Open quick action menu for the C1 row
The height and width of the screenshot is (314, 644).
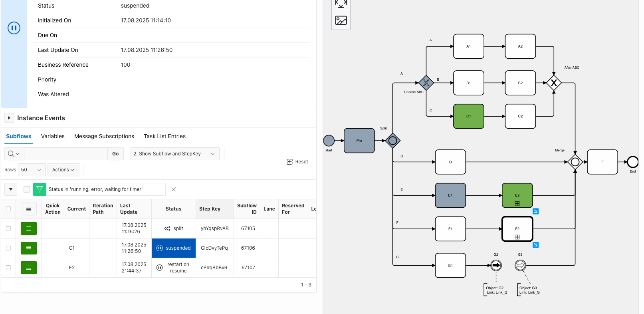click(x=29, y=248)
